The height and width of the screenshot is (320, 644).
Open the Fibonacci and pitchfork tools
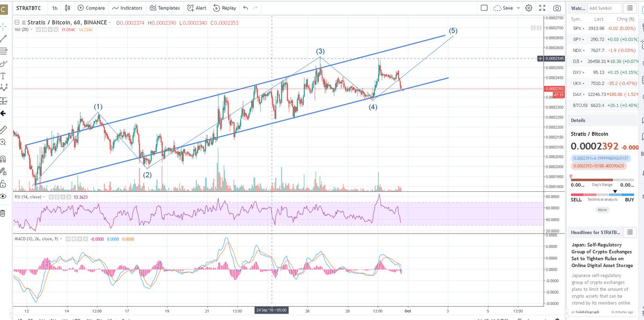point(3,50)
